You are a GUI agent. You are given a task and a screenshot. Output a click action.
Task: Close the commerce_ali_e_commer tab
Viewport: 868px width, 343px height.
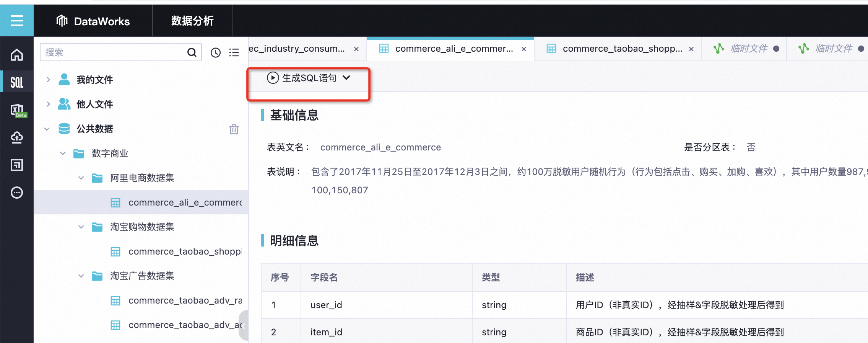coord(524,49)
